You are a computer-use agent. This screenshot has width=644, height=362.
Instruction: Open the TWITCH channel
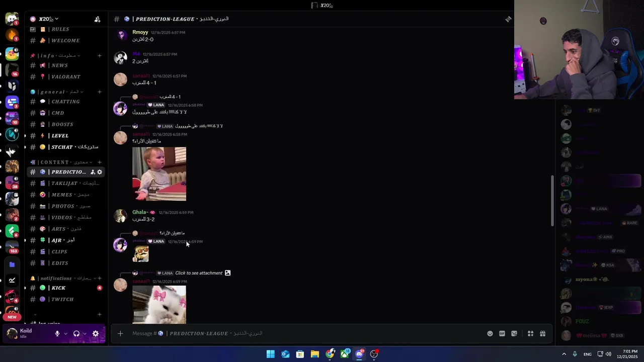[x=65, y=299]
